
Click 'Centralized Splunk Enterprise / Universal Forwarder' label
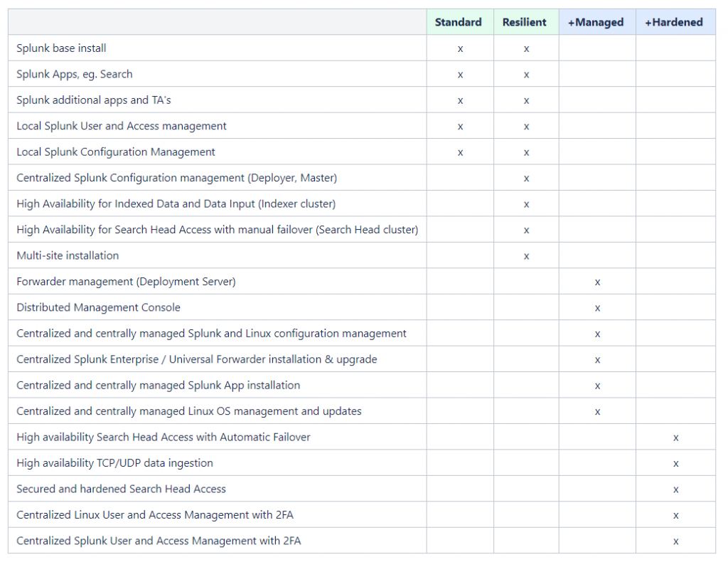197,359
